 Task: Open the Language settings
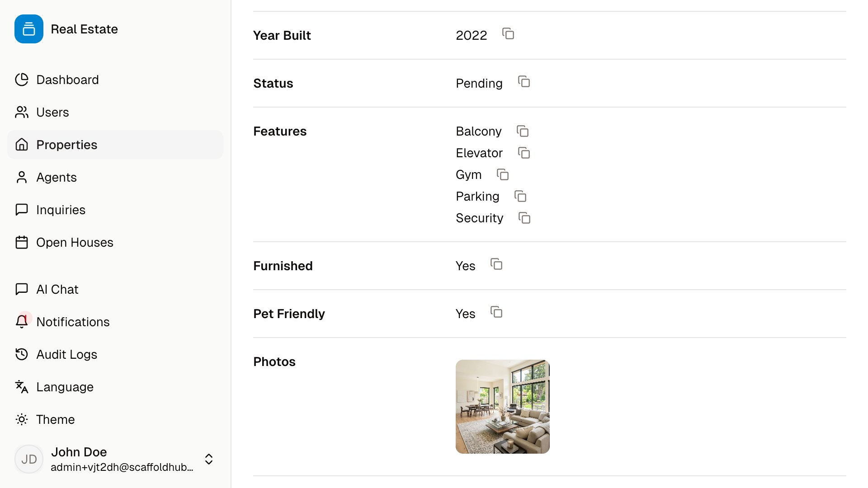64,387
